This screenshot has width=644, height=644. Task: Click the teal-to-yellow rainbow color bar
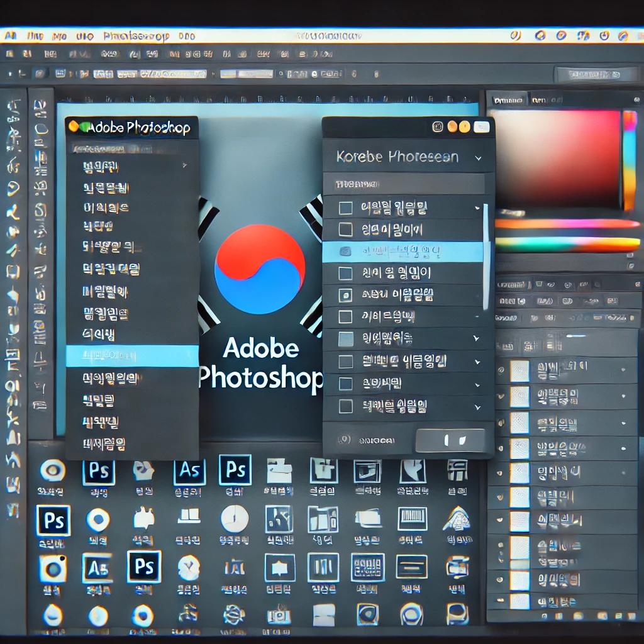point(567,244)
